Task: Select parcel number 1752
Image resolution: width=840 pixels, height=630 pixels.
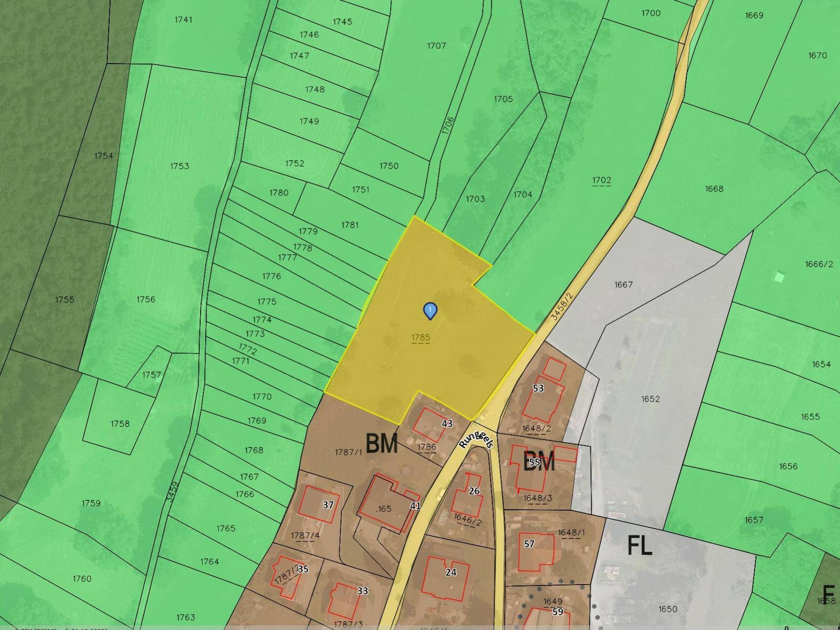Action: pos(295,163)
